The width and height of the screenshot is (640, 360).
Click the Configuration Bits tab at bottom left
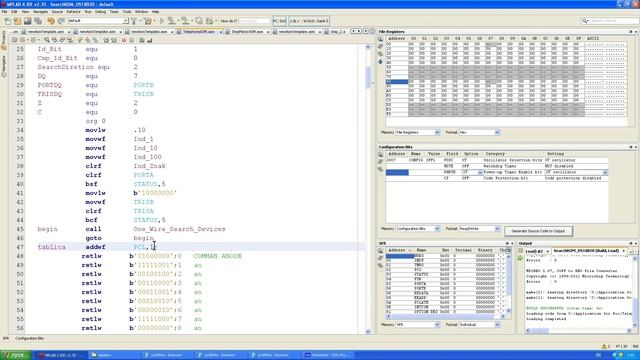[29, 338]
